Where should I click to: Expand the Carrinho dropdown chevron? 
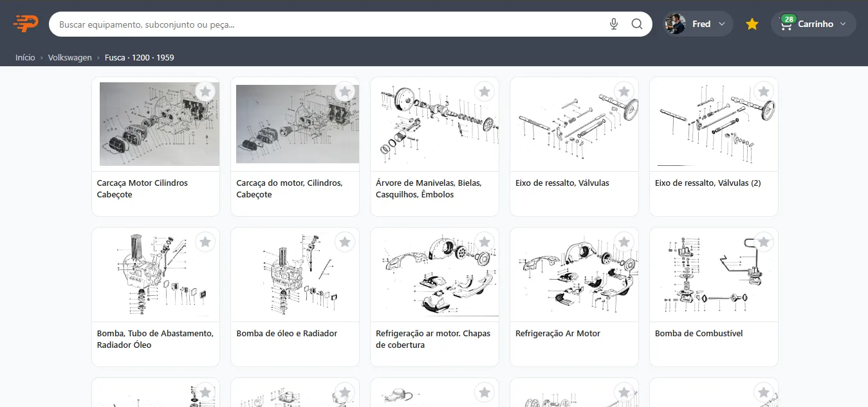click(x=844, y=24)
